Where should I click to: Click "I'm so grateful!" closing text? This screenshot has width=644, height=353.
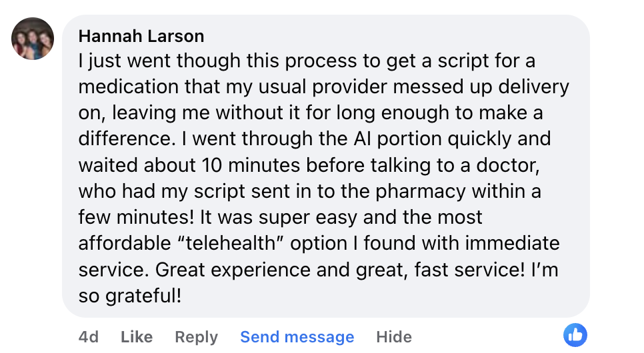[x=129, y=295]
